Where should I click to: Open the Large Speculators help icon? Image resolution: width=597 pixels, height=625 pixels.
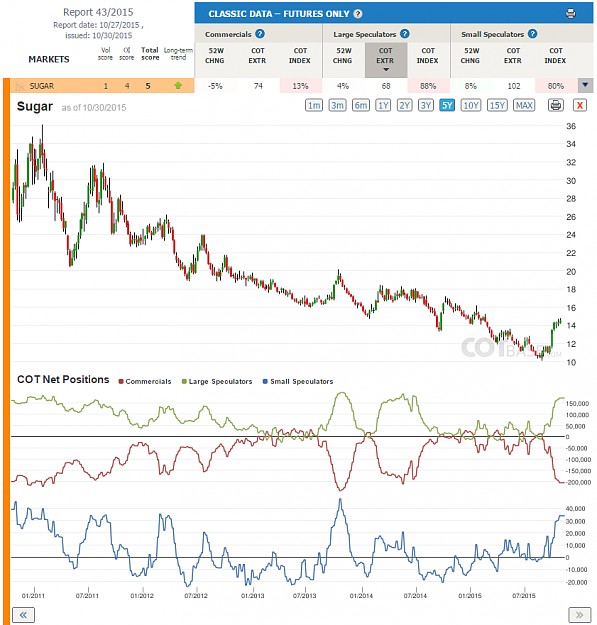point(405,34)
